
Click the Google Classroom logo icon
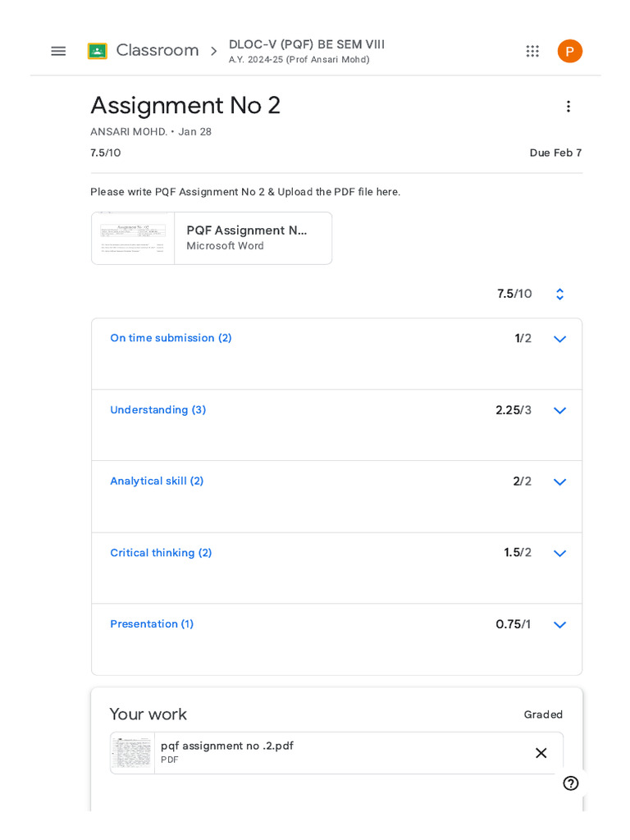[98, 51]
